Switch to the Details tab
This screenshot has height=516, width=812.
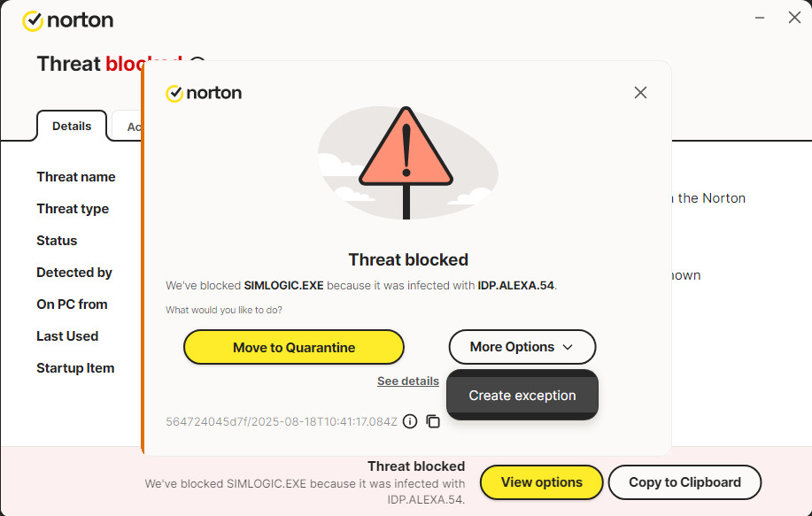coord(72,126)
